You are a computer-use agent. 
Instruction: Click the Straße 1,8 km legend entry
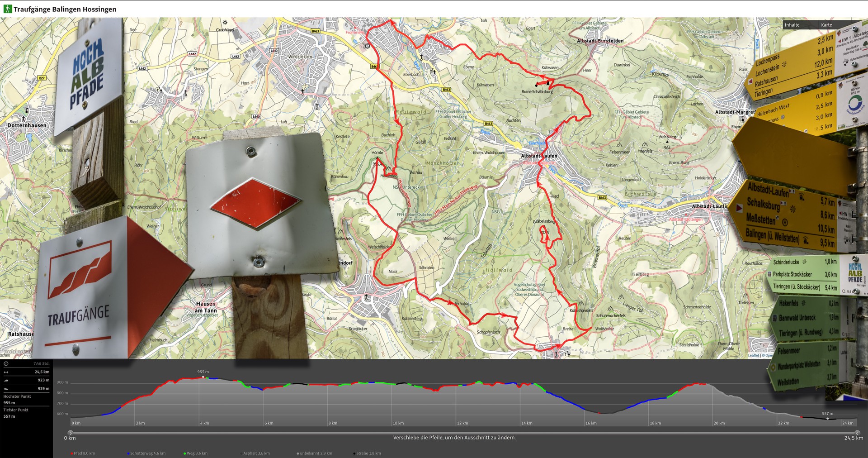(x=367, y=453)
